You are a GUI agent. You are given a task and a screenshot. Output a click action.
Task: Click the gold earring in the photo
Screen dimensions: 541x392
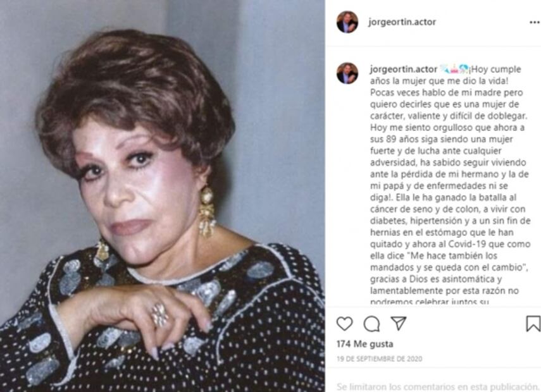pos(207,212)
